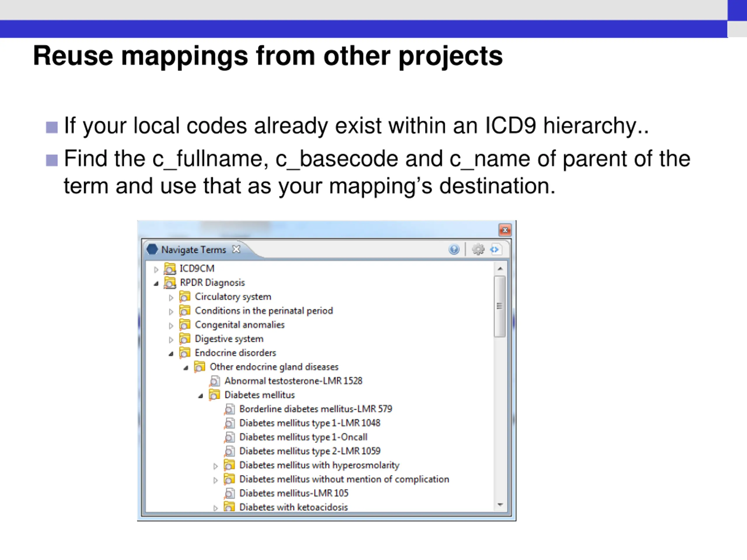Collapse the RPDR Diagnosis node
The image size is (747, 560).
pos(156,283)
